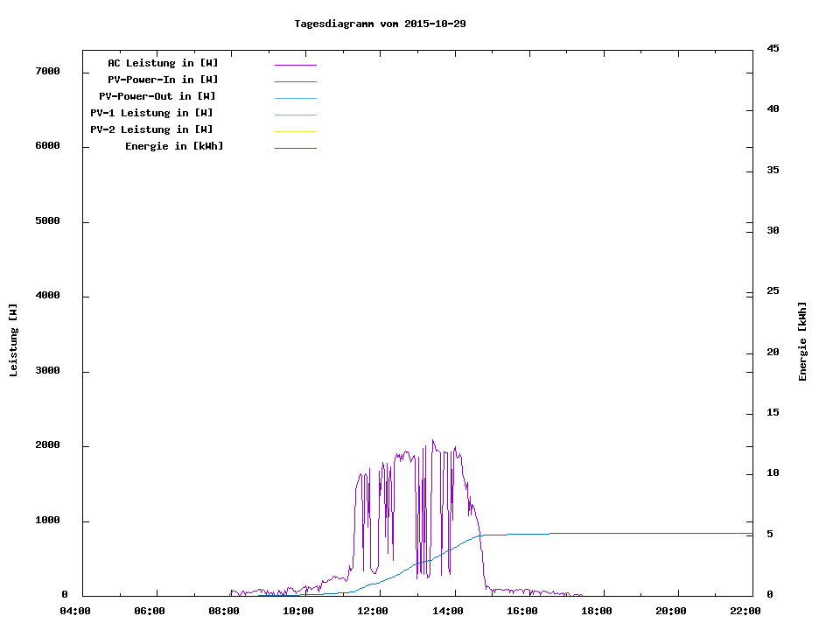Click the Energie [kWh] right axis title
The height and width of the screenshot is (630, 840).
(802, 341)
